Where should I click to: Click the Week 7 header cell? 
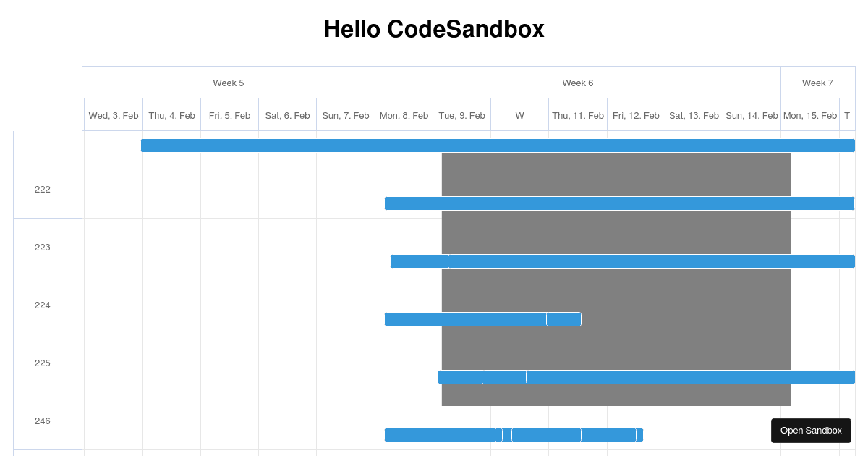[x=817, y=83]
